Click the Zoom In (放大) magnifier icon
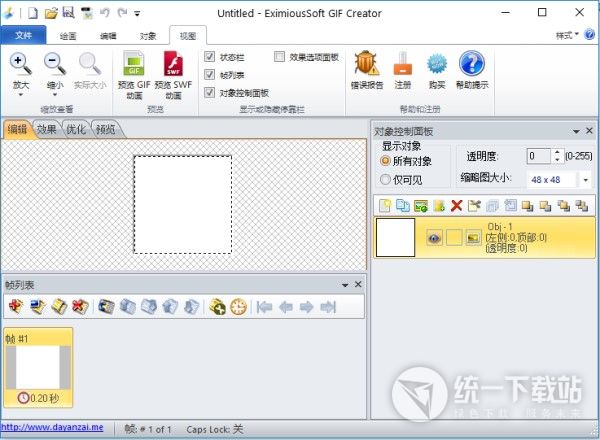This screenshot has height=440, width=600. (x=20, y=64)
